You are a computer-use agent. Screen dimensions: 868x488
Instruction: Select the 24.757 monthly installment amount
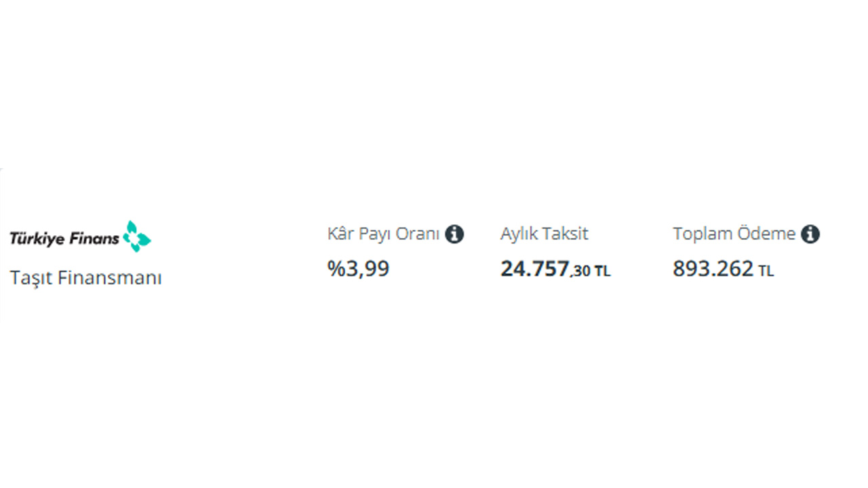(x=534, y=269)
